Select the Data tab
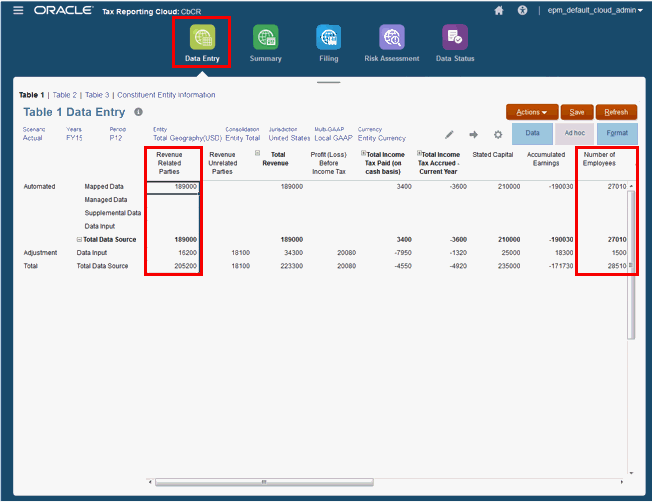 tap(532, 133)
